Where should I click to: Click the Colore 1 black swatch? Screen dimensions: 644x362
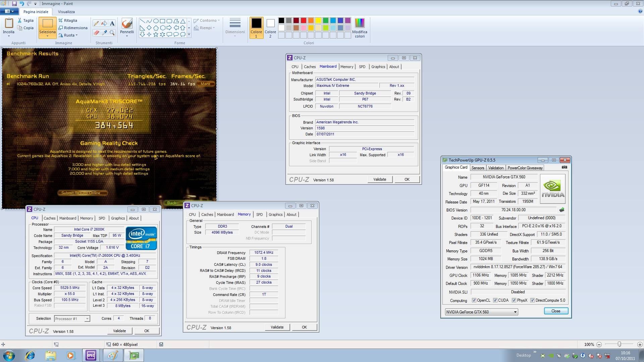pyautogui.click(x=256, y=28)
